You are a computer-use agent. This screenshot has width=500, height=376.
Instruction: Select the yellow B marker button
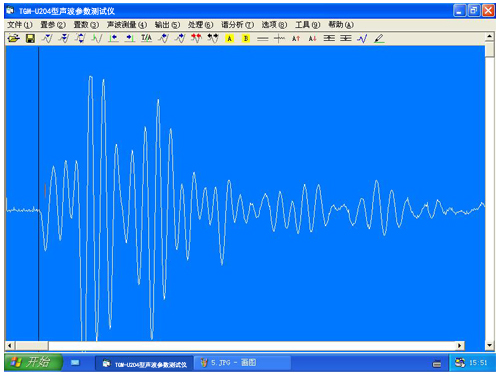coord(246,39)
